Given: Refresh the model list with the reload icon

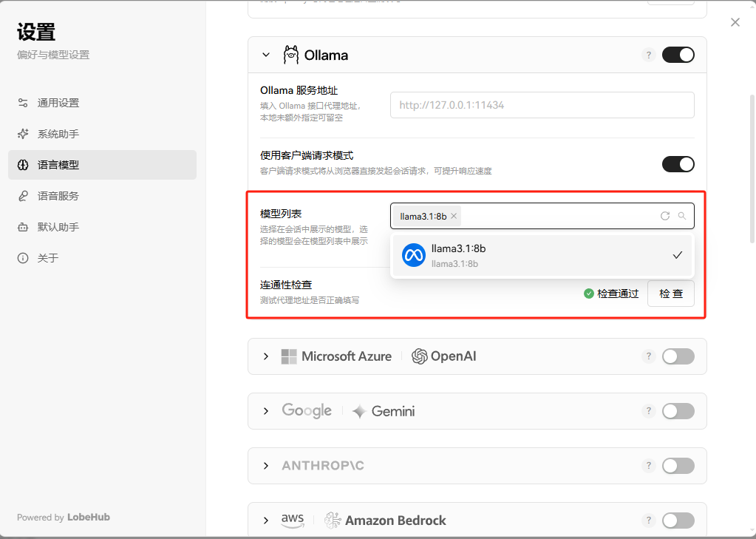Looking at the screenshot, I should [664, 216].
